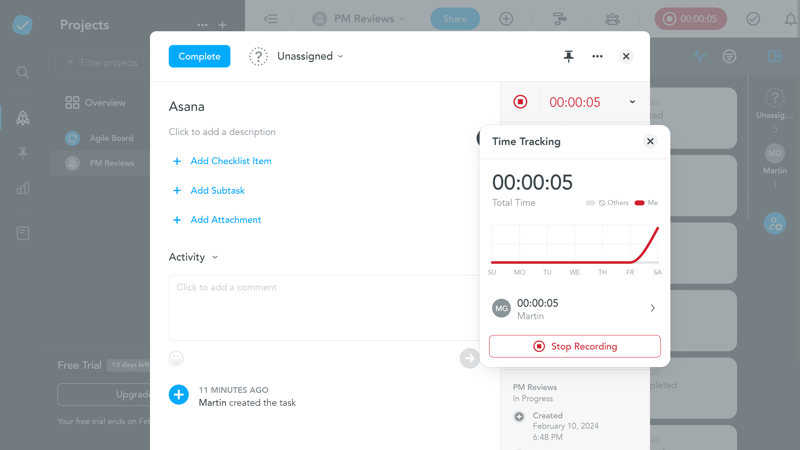Viewport: 800px width, 450px height.
Task: Click the unassigned question mark avatar icon
Action: [x=258, y=57]
